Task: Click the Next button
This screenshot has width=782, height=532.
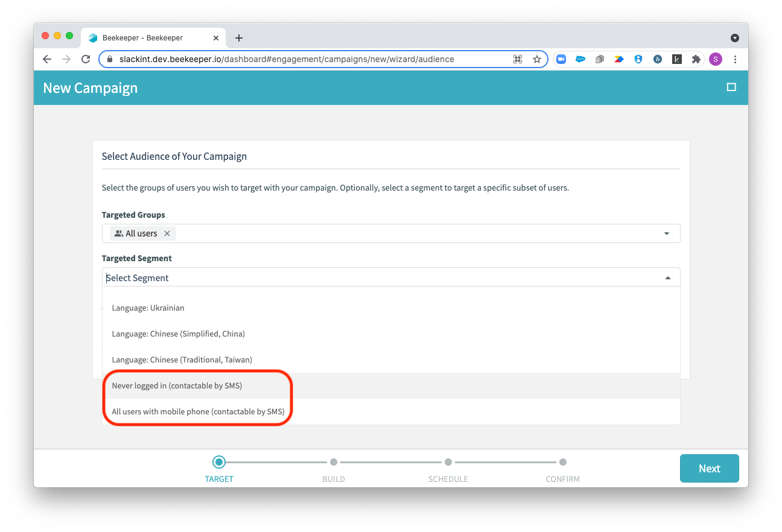Action: 709,468
